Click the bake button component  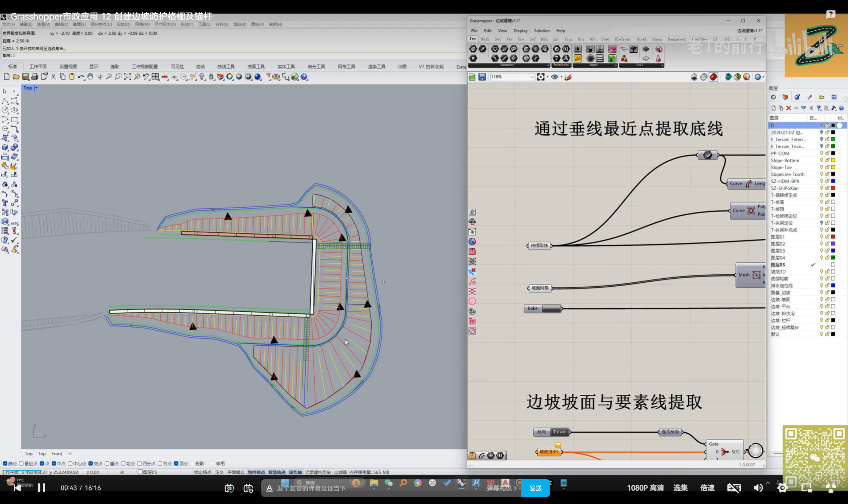551,308
